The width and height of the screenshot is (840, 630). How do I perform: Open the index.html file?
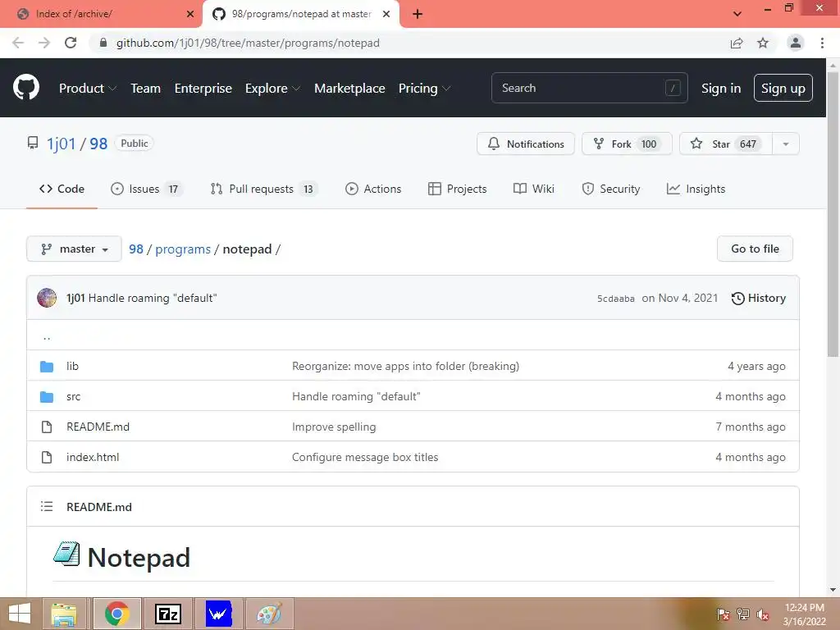tap(93, 458)
